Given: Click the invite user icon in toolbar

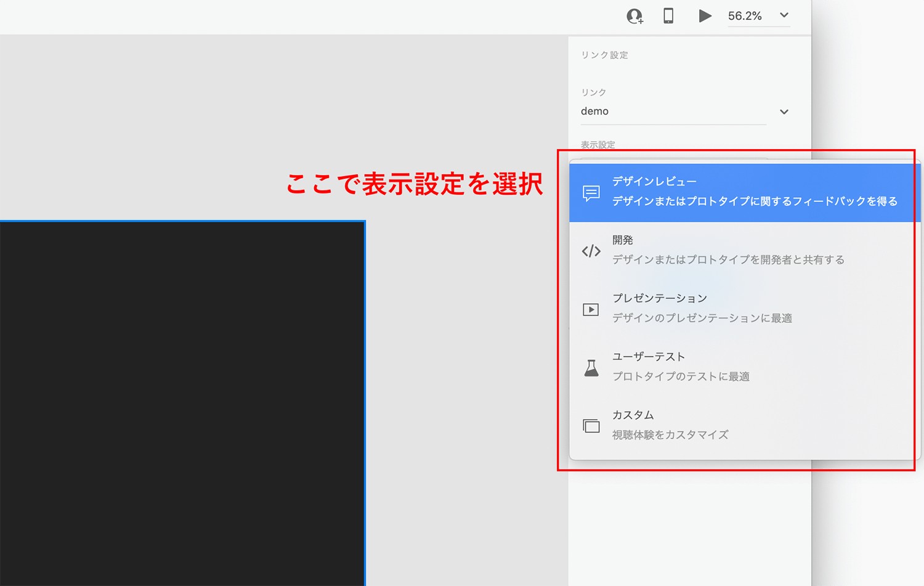Looking at the screenshot, I should coord(634,16).
